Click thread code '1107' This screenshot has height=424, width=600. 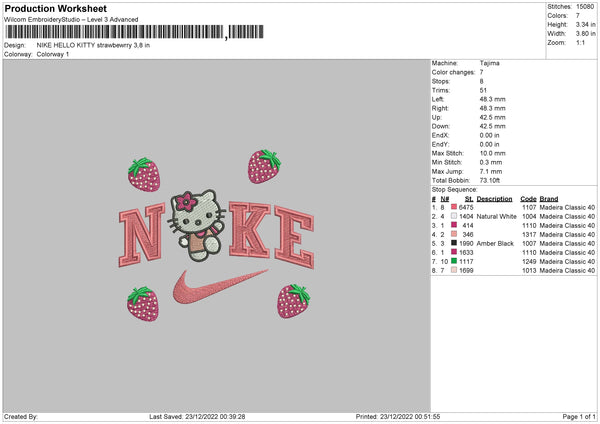click(x=529, y=207)
